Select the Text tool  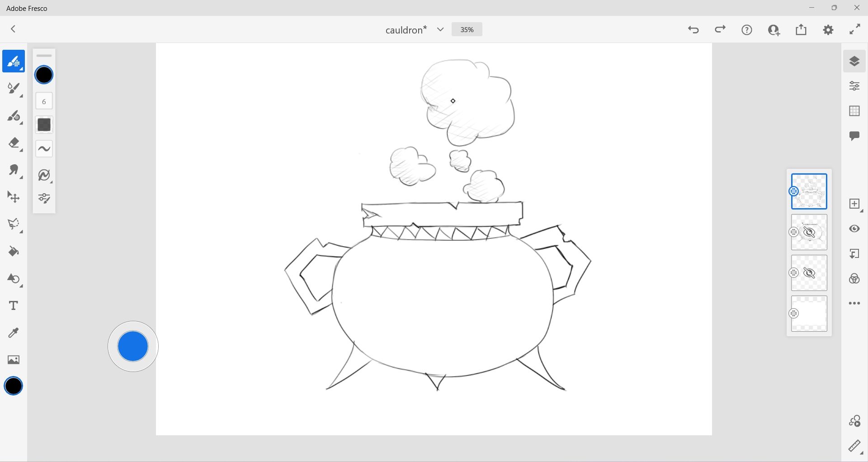click(14, 306)
